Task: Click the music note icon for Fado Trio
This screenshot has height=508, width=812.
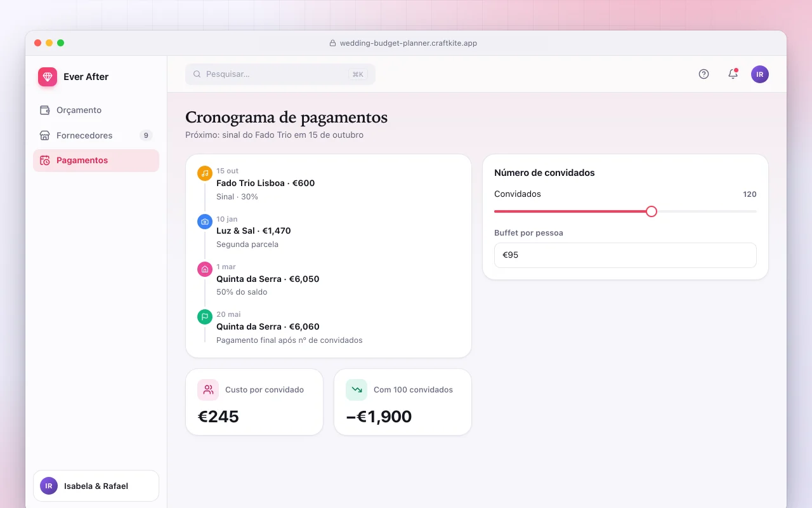Action: pyautogui.click(x=205, y=173)
